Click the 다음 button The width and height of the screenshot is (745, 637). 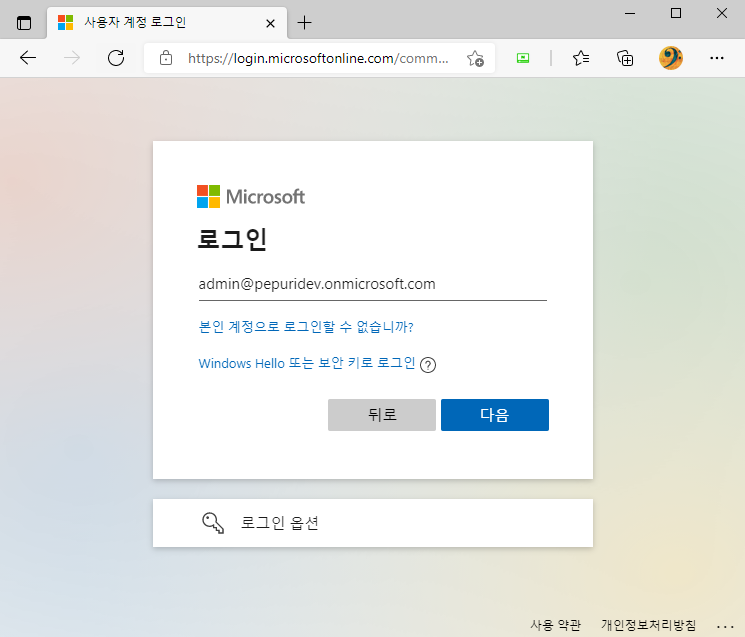tap(495, 415)
